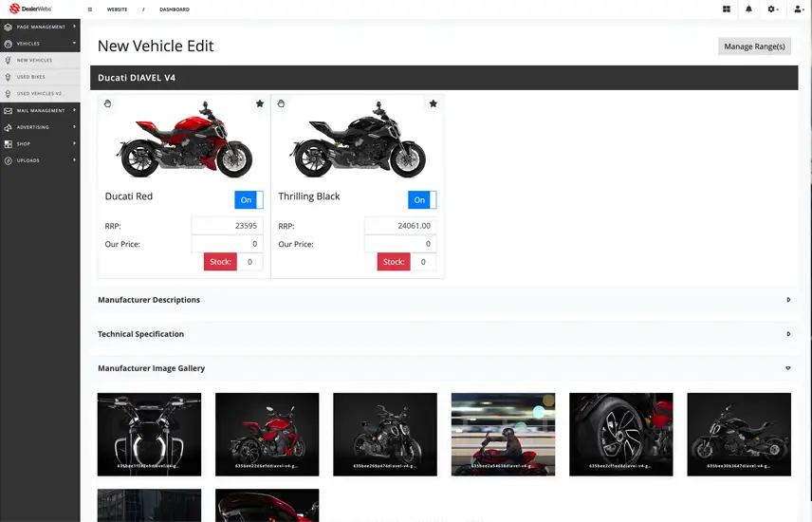Click the Manufacturer Descriptions heading
The height and width of the screenshot is (522, 812).
(149, 300)
